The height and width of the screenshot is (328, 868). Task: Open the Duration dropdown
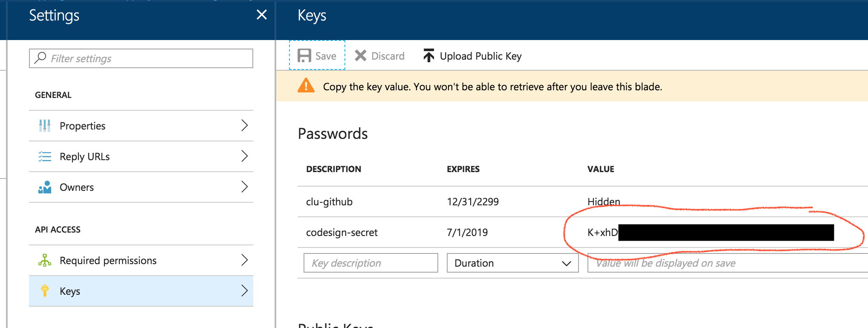[512, 263]
